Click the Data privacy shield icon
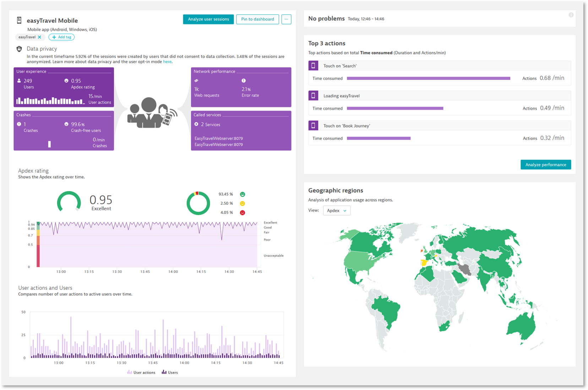The height and width of the screenshot is (390, 588). [x=19, y=49]
